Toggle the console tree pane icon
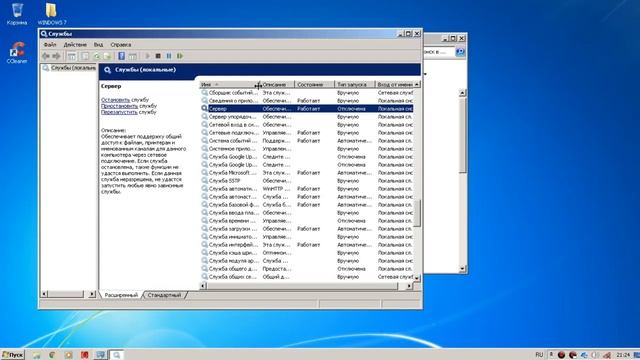 coord(72,56)
